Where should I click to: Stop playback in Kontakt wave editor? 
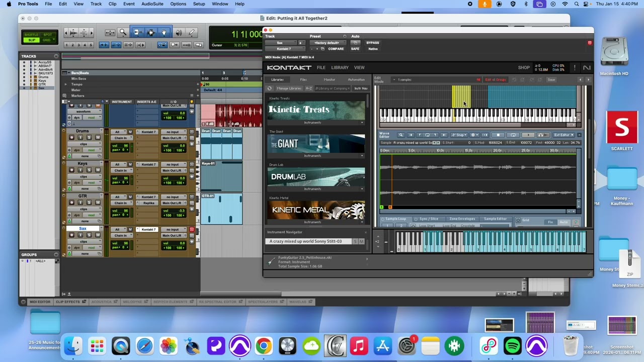coord(498,135)
